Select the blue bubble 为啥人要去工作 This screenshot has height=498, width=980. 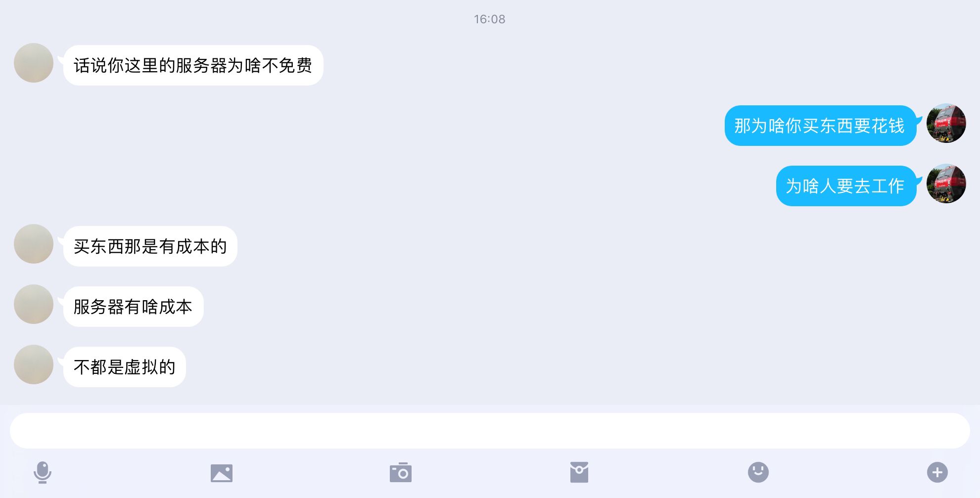click(x=846, y=186)
